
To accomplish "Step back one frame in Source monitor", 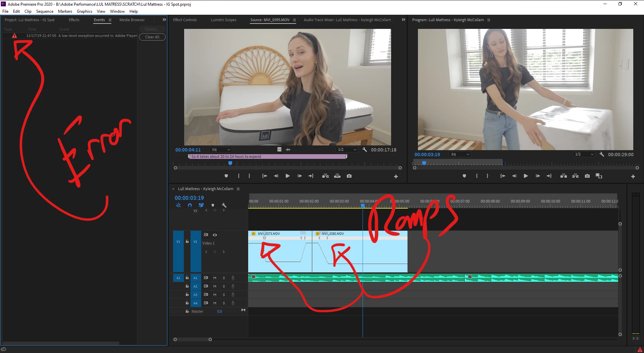I will pyautogui.click(x=276, y=176).
